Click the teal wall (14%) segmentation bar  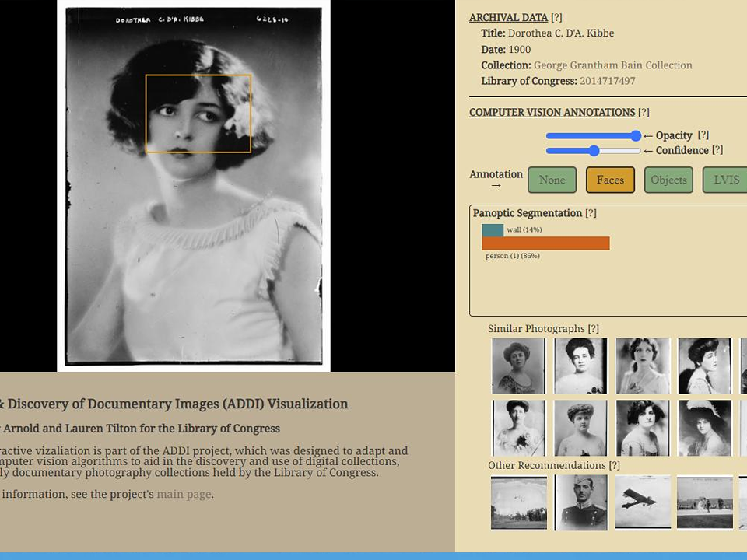pyautogui.click(x=493, y=230)
